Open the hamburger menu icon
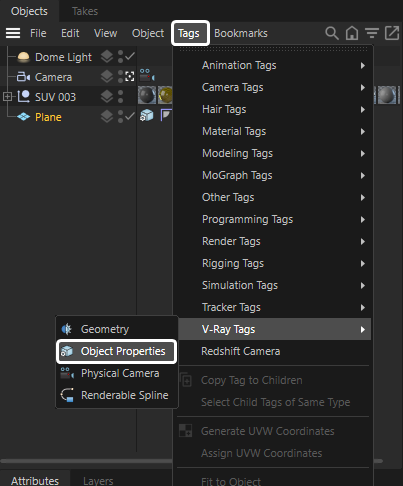 point(13,33)
